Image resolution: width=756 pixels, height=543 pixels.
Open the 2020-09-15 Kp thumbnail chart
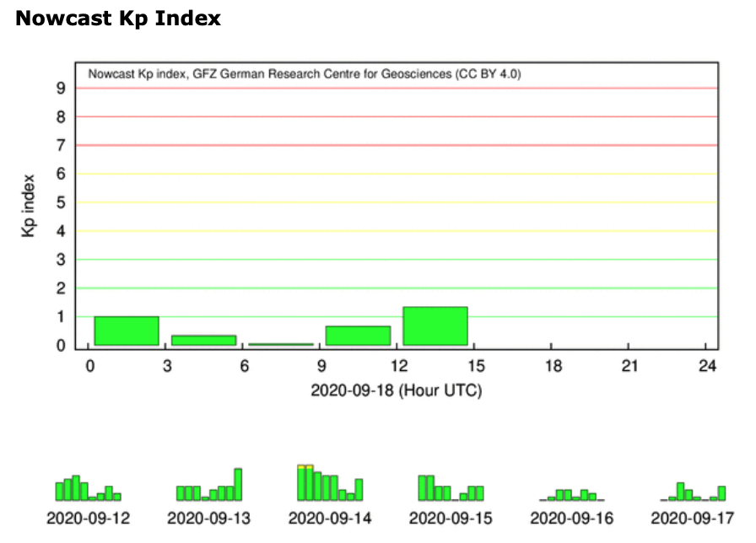pyautogui.click(x=451, y=488)
